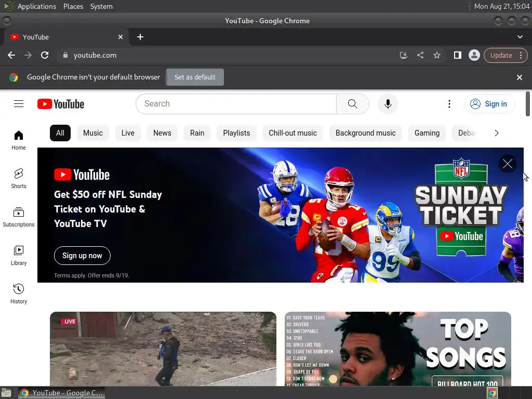Select the All filter chip
The height and width of the screenshot is (399, 532).
[60, 133]
